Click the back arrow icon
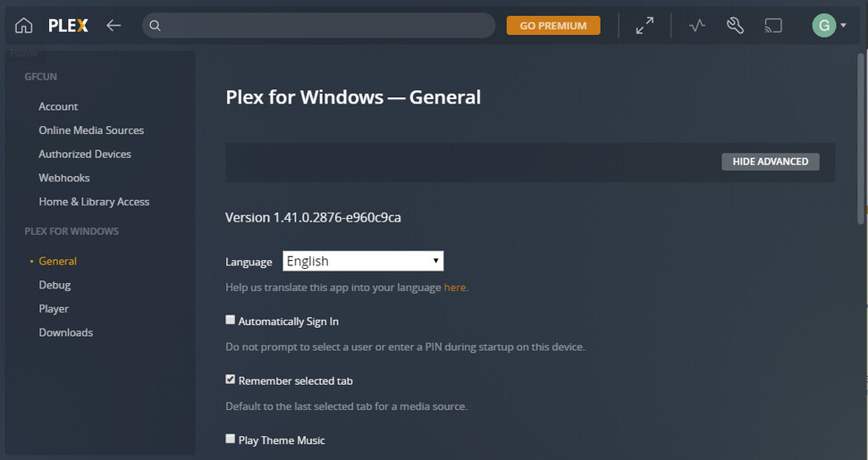868x460 pixels. pos(114,26)
